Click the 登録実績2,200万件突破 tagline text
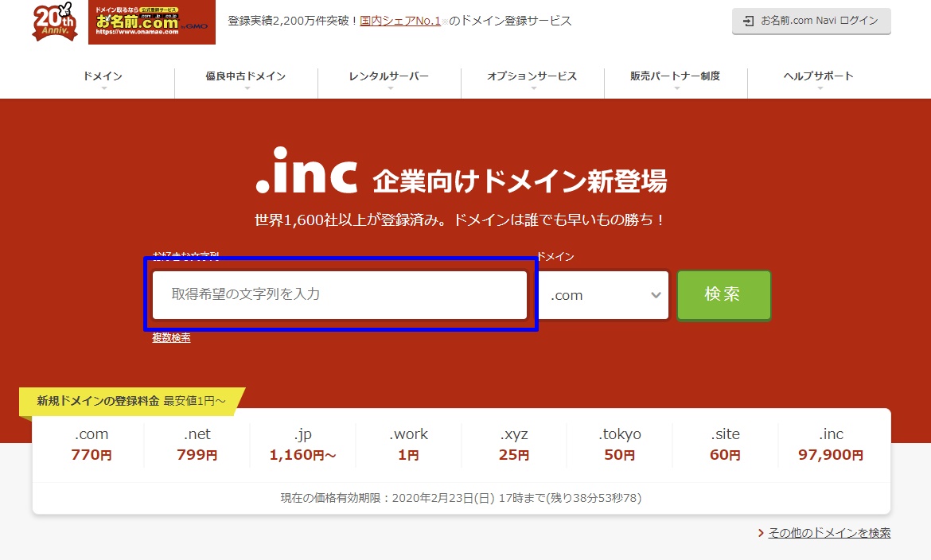The image size is (931, 560). [399, 21]
